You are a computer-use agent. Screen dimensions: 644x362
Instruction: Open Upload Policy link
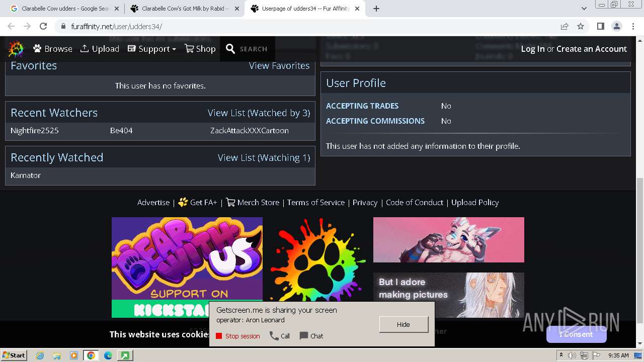click(x=475, y=202)
